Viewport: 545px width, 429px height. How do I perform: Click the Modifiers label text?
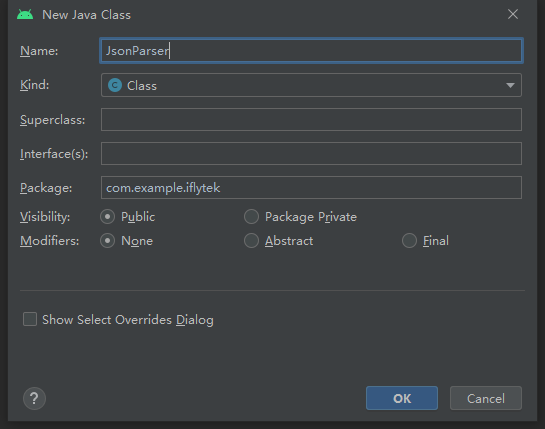click(49, 241)
